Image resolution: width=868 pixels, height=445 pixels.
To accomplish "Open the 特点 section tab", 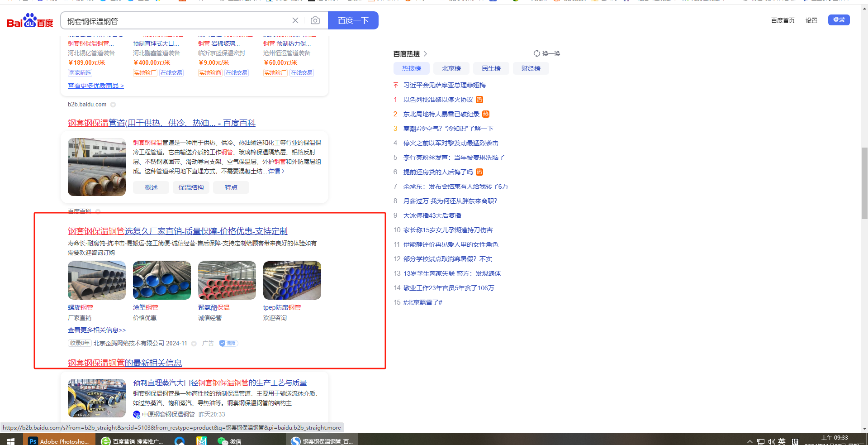I will point(231,187).
